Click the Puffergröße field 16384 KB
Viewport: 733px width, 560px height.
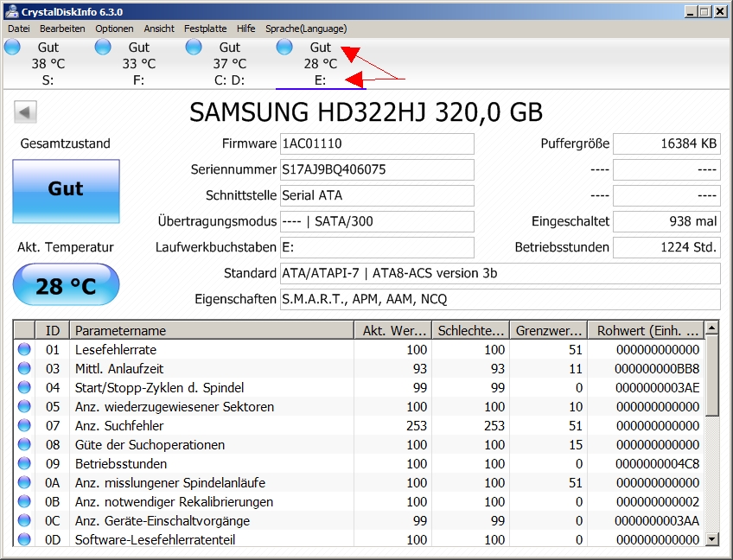click(x=666, y=143)
